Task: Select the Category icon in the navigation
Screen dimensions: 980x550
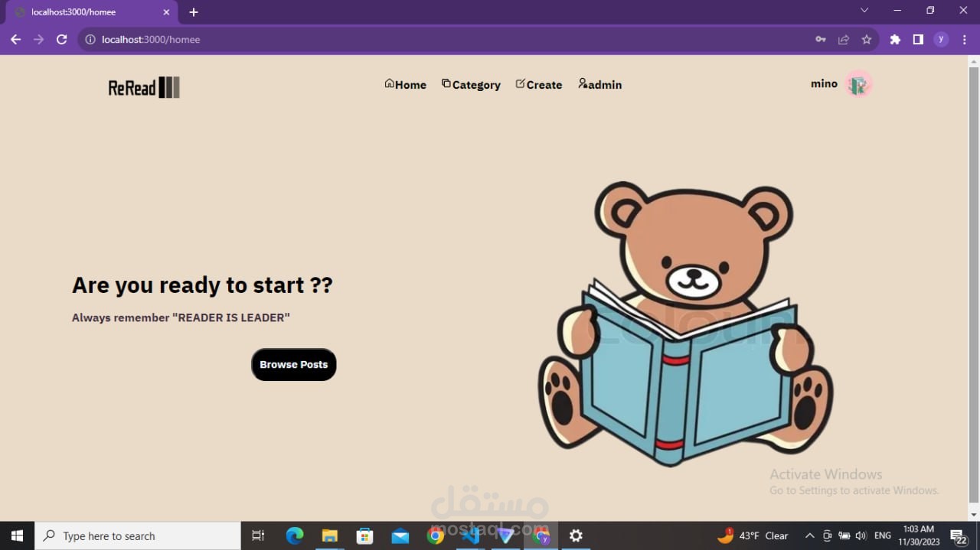Action: (x=446, y=83)
